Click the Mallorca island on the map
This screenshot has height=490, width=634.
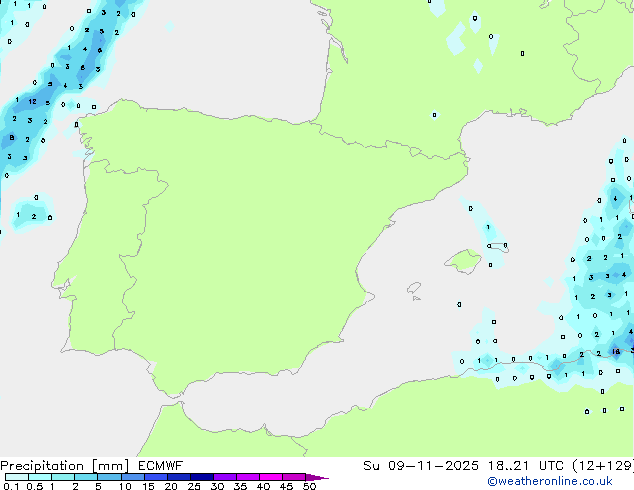pyautogui.click(x=462, y=262)
